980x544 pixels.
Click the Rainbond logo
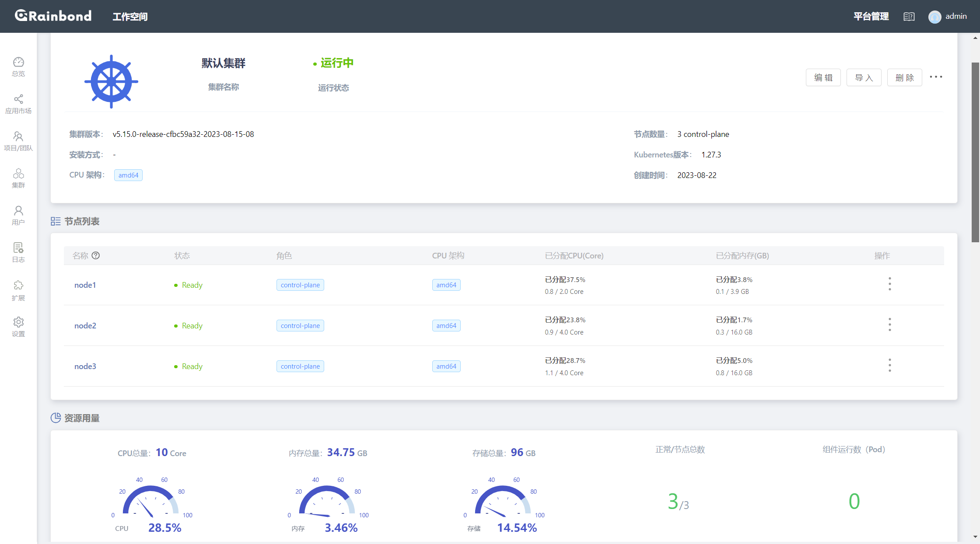point(53,16)
